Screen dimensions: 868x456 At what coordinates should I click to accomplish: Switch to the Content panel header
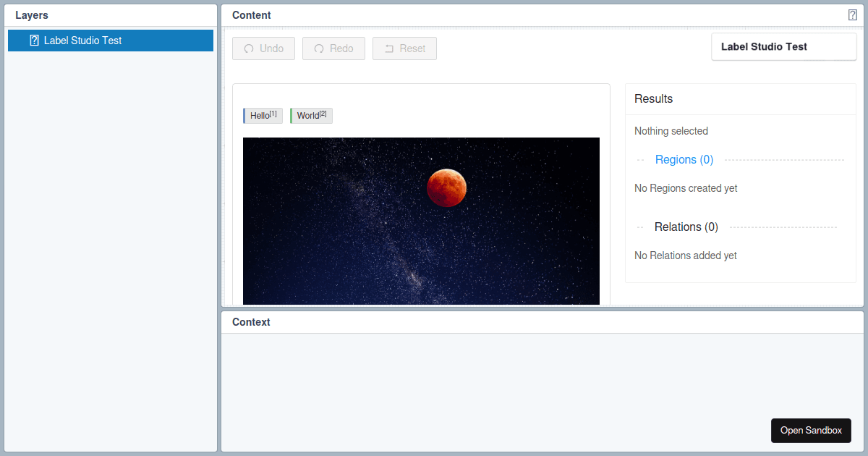251,14
